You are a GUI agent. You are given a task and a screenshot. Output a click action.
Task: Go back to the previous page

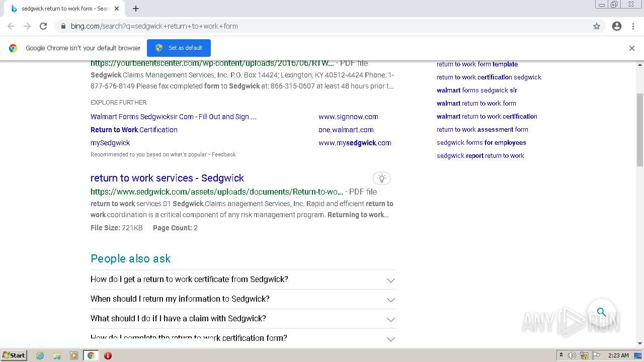tap(11, 26)
